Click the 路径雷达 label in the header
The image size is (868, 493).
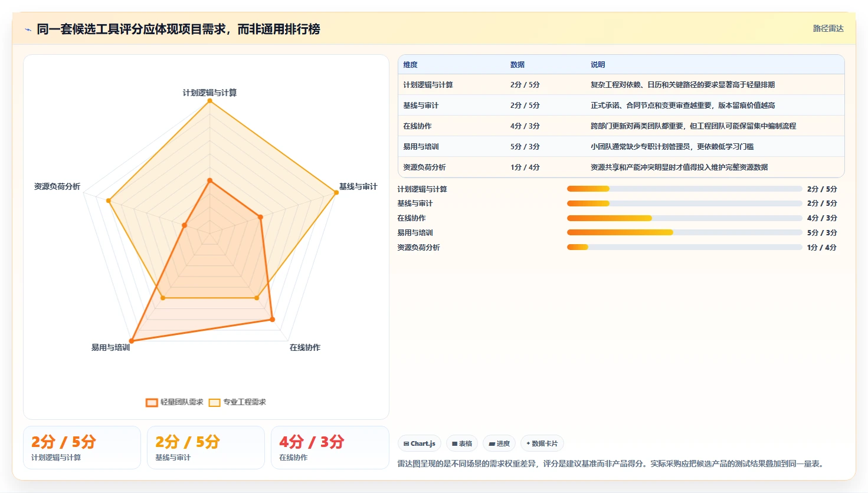[x=828, y=28]
